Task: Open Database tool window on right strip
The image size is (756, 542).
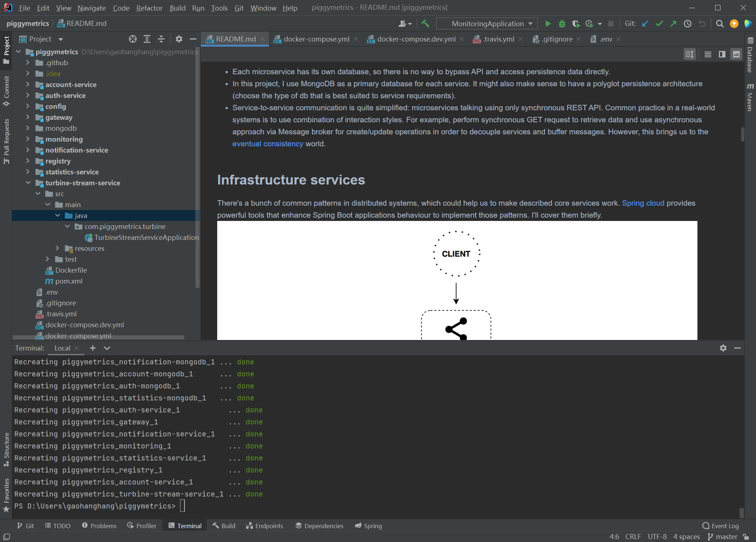Action: [750, 55]
